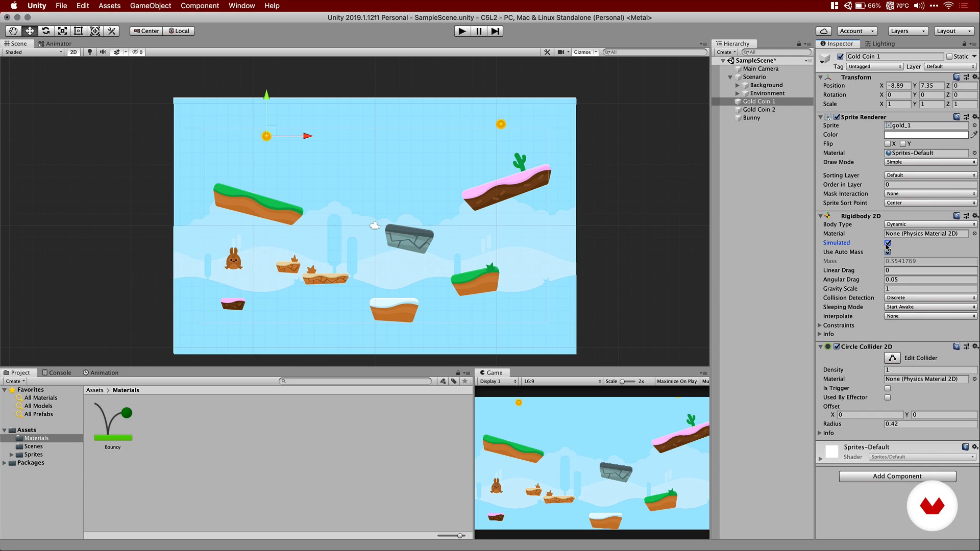Select the Lighting tab in Inspector

[x=883, y=43]
